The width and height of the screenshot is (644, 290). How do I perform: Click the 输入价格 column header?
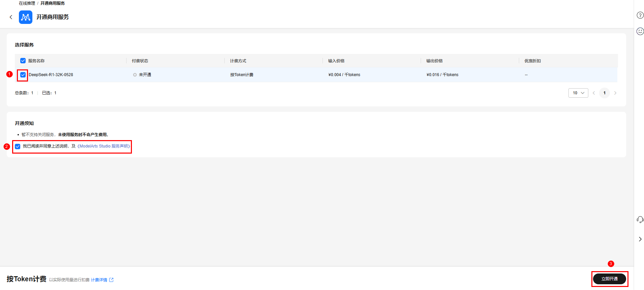pos(336,61)
